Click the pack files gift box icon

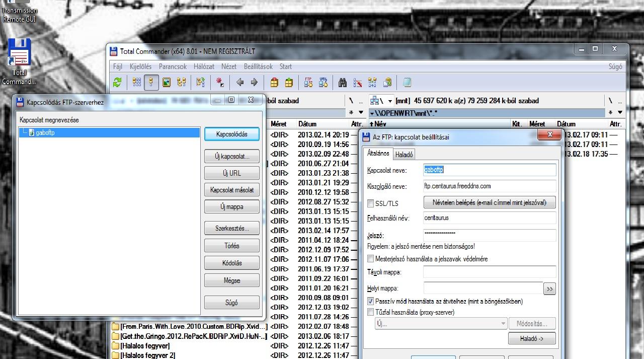274,82
